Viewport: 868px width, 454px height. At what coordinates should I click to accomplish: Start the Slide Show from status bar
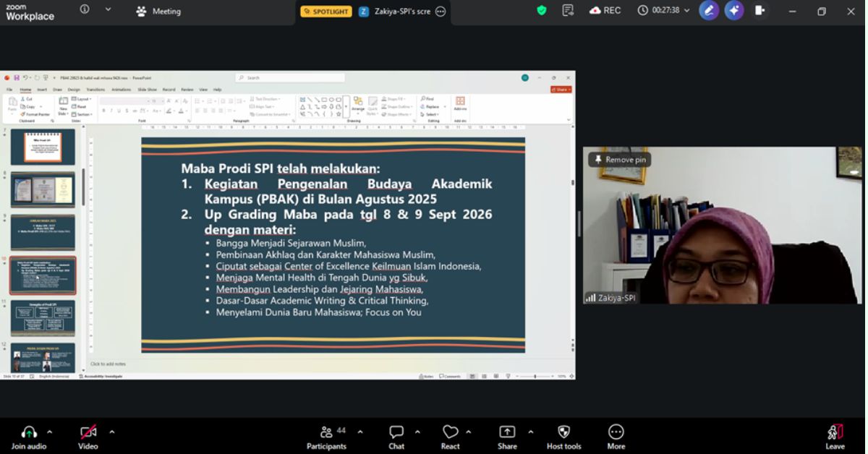[508, 376]
